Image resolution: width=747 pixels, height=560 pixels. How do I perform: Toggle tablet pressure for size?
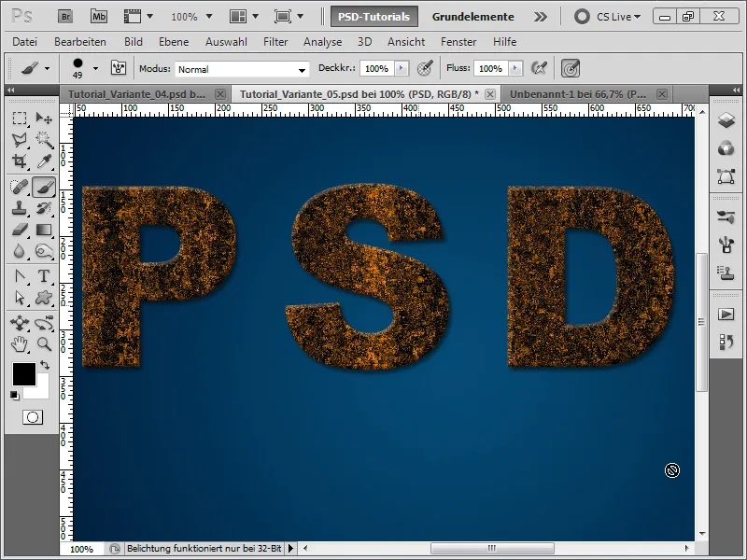(x=571, y=68)
